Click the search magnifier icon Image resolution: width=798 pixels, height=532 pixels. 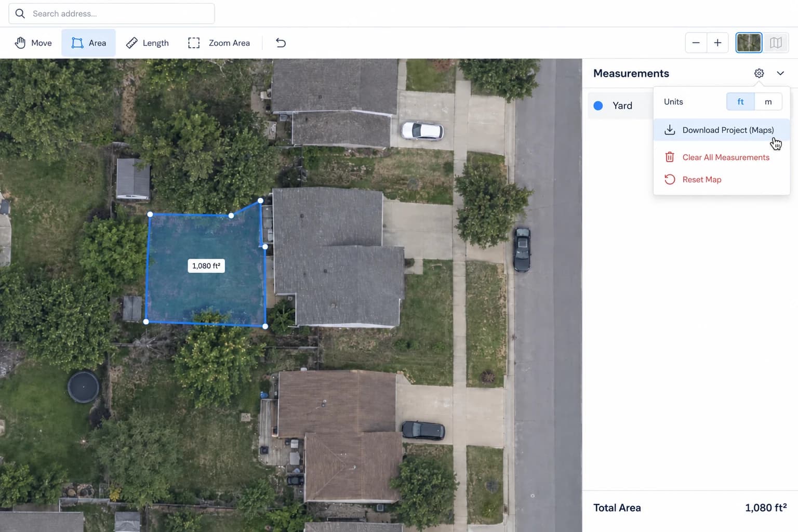coord(20,14)
